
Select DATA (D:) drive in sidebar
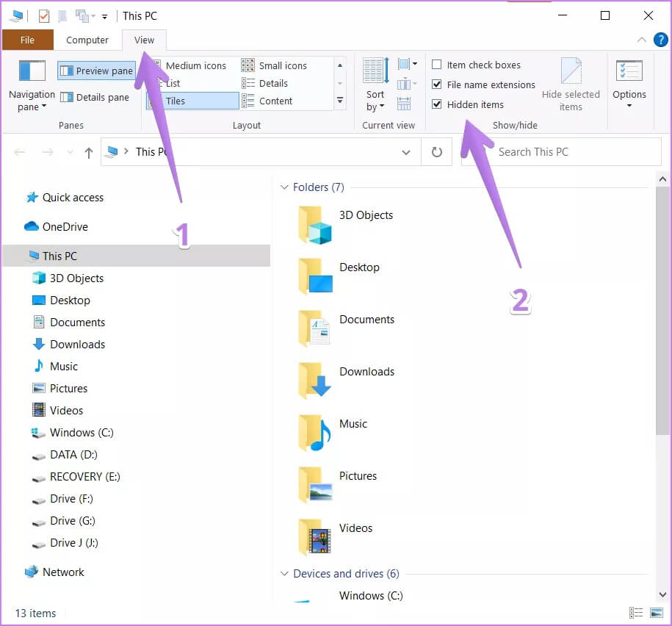click(x=65, y=455)
